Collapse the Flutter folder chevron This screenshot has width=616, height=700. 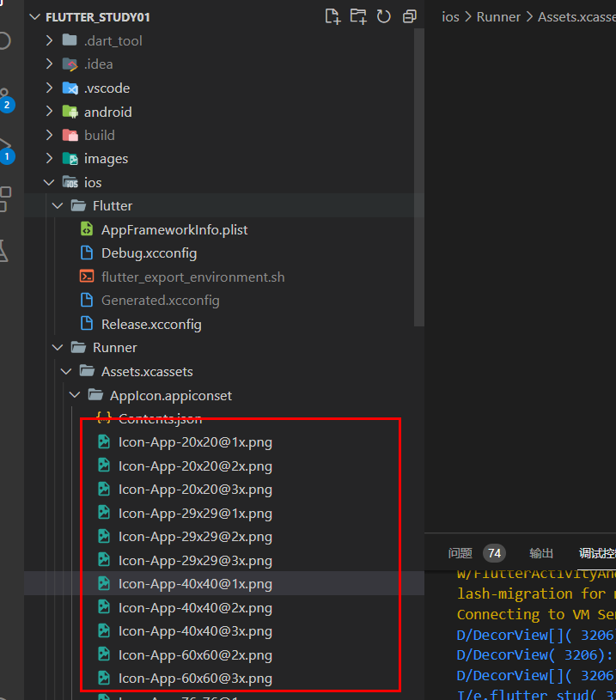click(x=58, y=206)
